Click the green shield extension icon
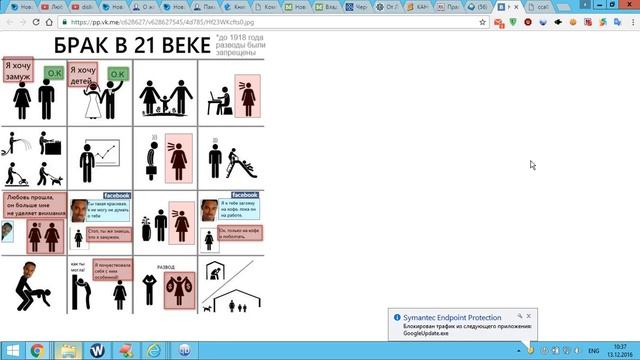The width and height of the screenshot is (640, 360). (513, 22)
